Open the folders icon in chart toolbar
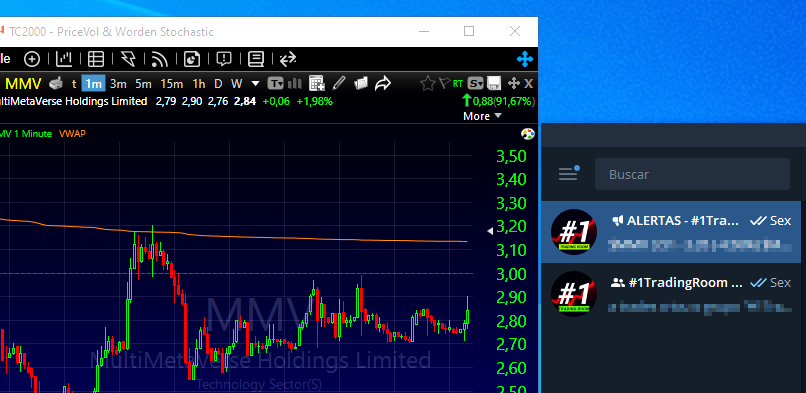 (x=361, y=83)
